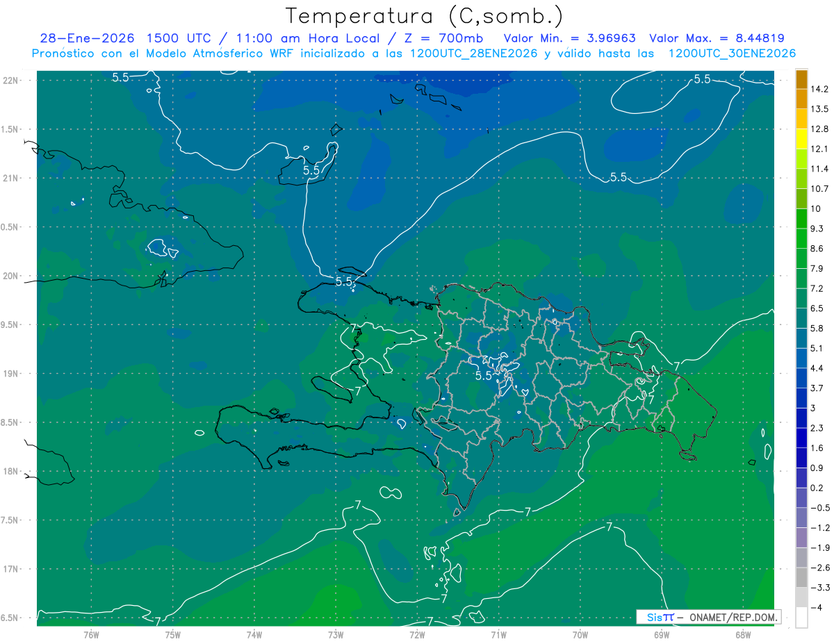The width and height of the screenshot is (834, 644).
Task: Click the '8.6' colorbar scale value
Action: pyautogui.click(x=818, y=248)
